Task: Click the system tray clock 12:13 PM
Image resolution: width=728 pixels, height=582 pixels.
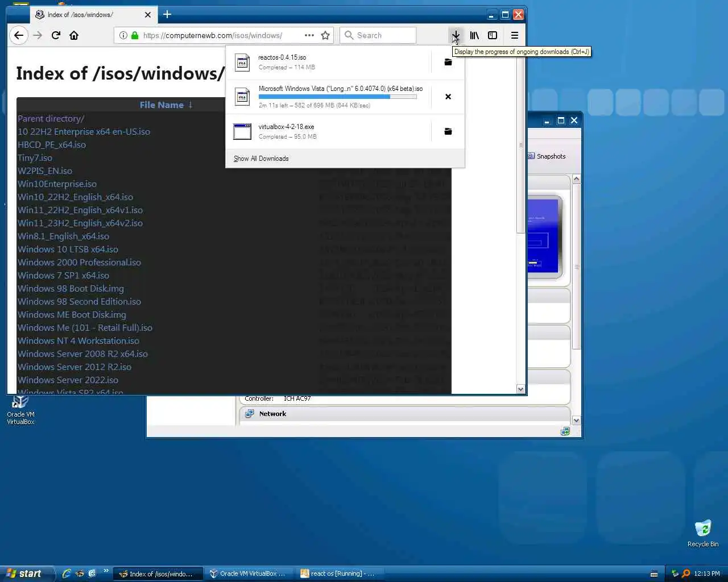Action: tap(707, 573)
